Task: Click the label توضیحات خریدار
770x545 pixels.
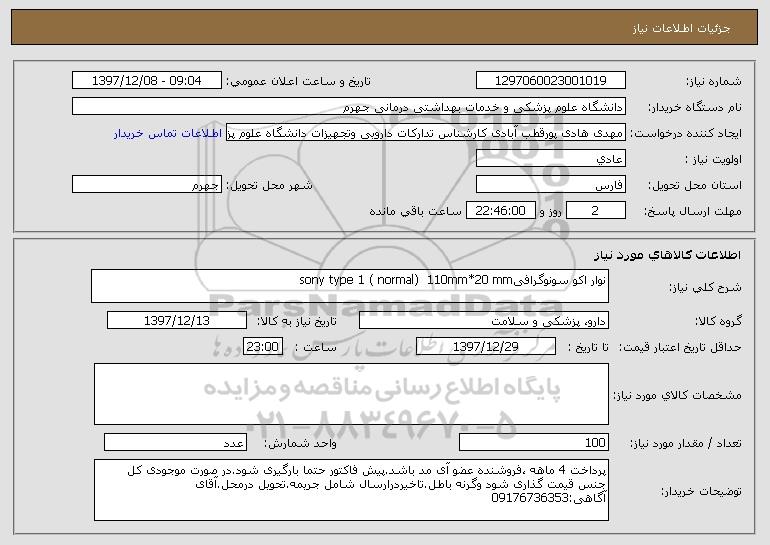Action: 701,491
